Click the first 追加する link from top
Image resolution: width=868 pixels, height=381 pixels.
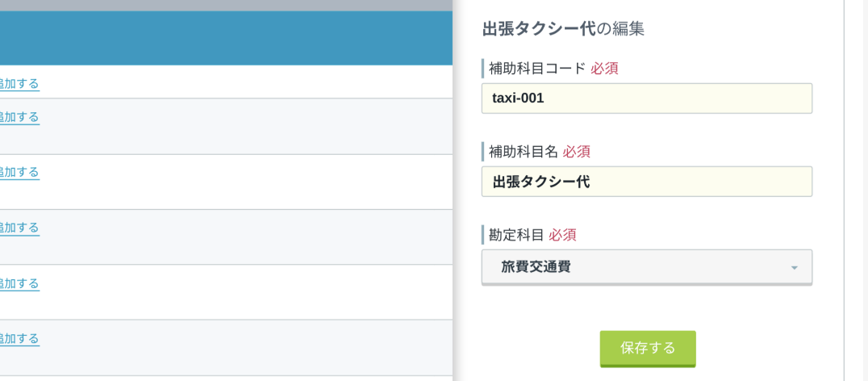(x=19, y=84)
